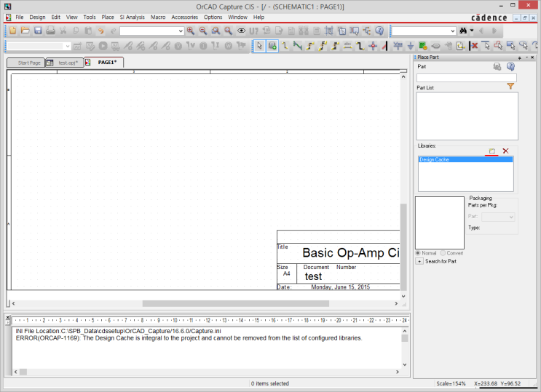Select the Place Hierarchical Block tool
The height and width of the screenshot is (392, 541).
pyautogui.click(x=423, y=46)
